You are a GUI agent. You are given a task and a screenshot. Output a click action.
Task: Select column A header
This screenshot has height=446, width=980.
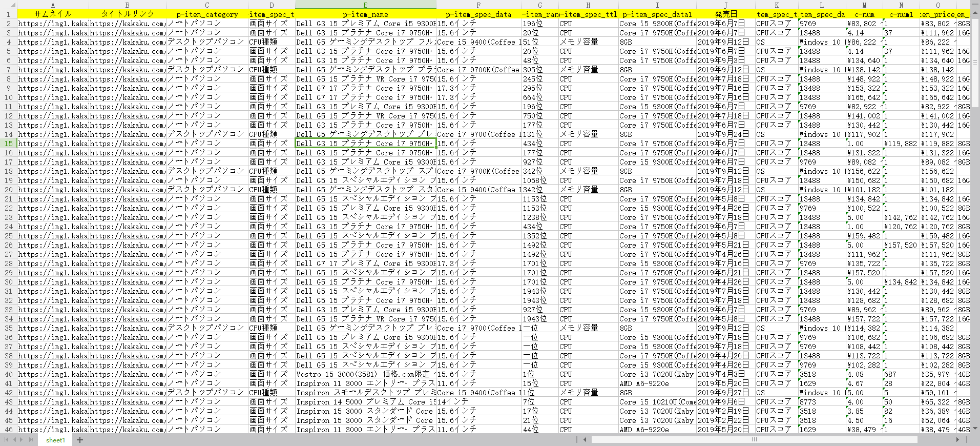[x=53, y=5]
